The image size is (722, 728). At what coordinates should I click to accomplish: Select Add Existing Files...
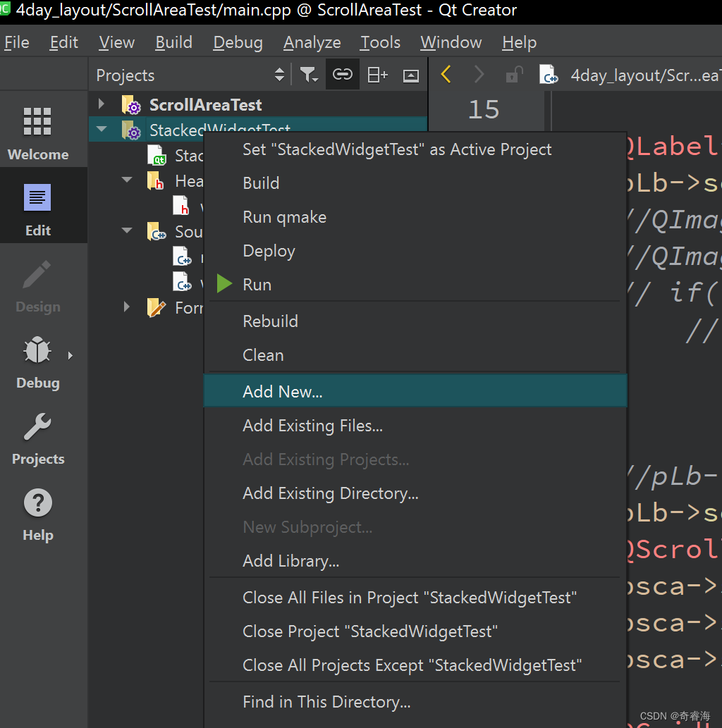point(415,425)
